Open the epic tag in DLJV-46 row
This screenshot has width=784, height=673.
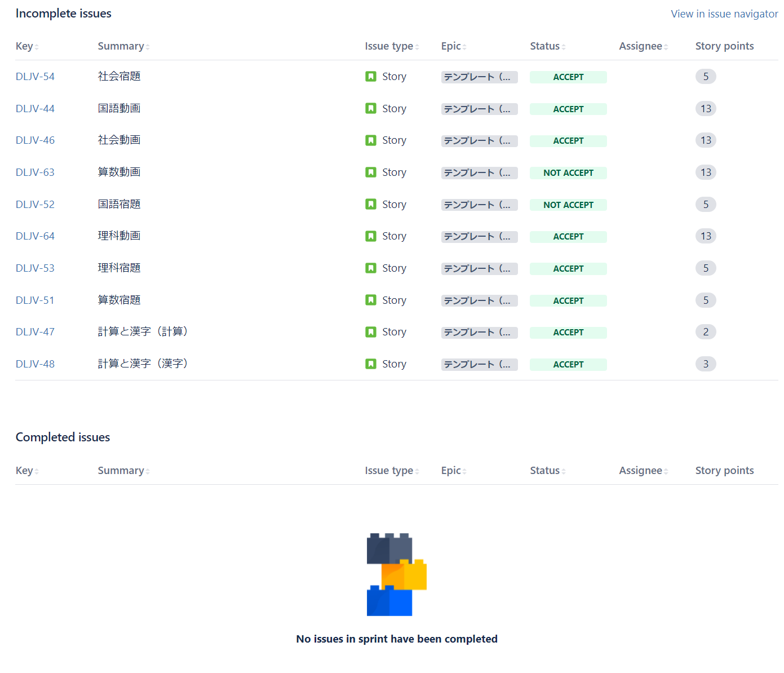point(479,141)
